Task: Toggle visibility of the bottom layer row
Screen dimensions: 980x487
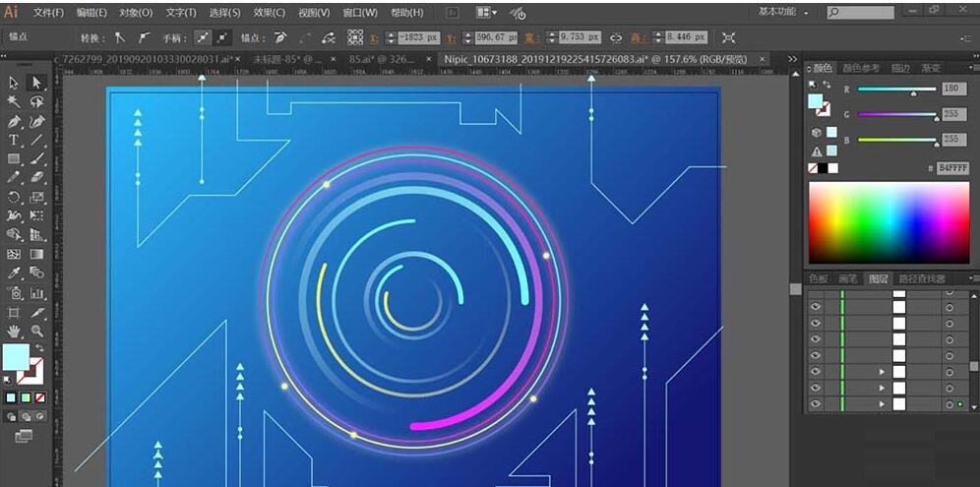Action: [815, 403]
